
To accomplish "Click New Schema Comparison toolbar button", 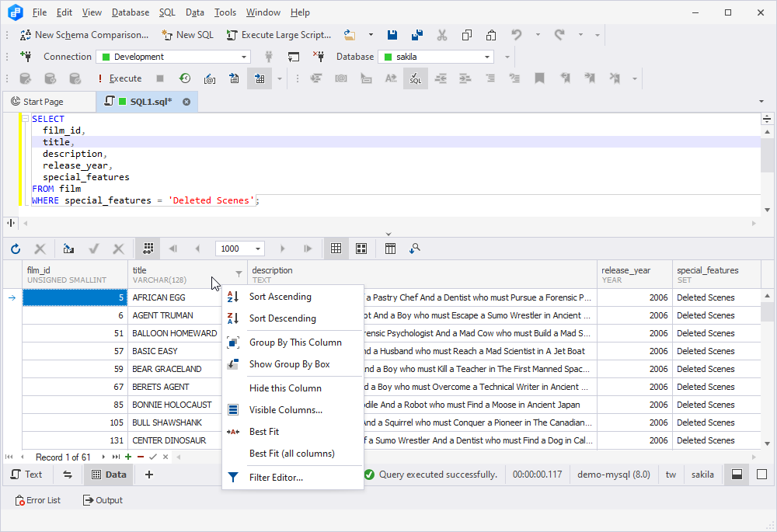I will [x=84, y=35].
